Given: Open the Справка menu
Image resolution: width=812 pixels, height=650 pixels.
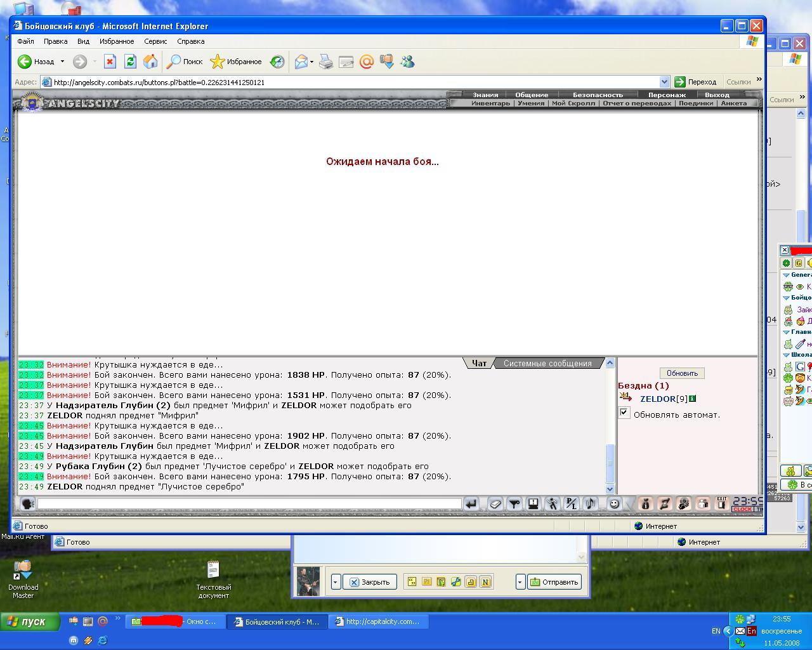Looking at the screenshot, I should [x=191, y=41].
